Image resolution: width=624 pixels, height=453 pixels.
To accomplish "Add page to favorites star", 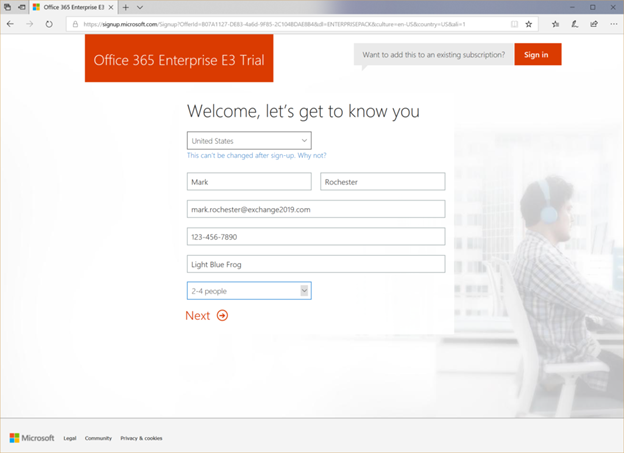I will pyautogui.click(x=528, y=24).
